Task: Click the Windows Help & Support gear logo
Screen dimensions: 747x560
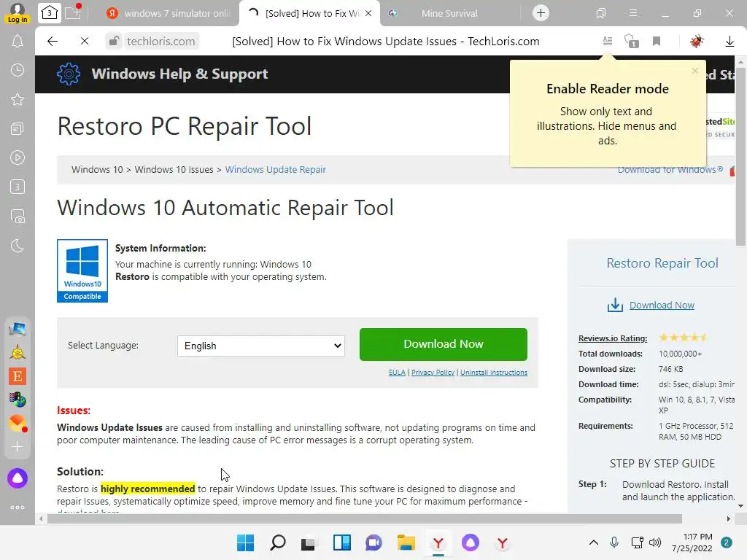Action: [x=69, y=74]
